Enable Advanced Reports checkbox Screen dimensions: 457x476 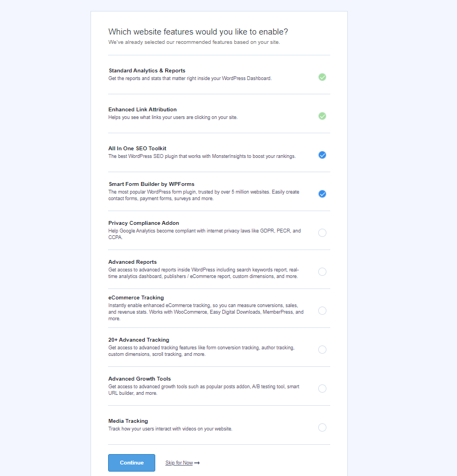(x=322, y=271)
